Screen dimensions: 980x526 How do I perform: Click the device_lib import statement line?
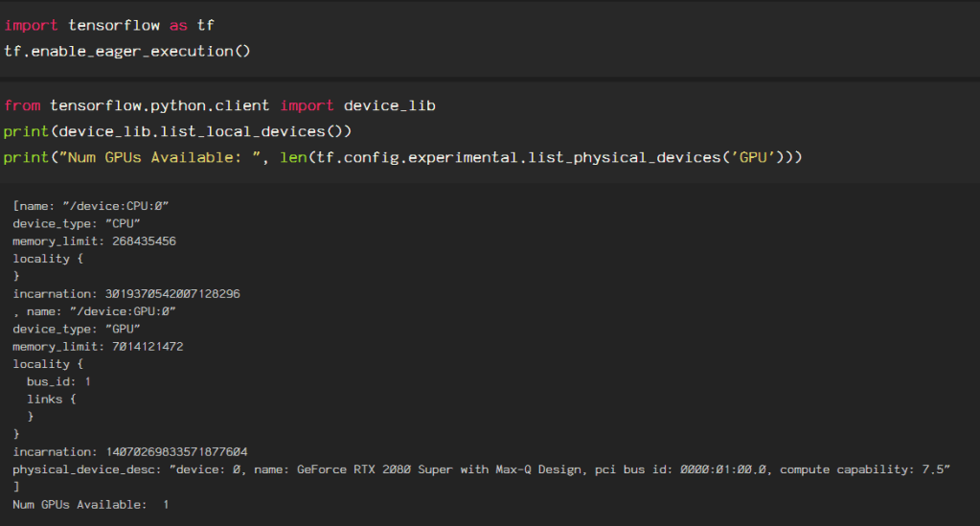(x=219, y=105)
